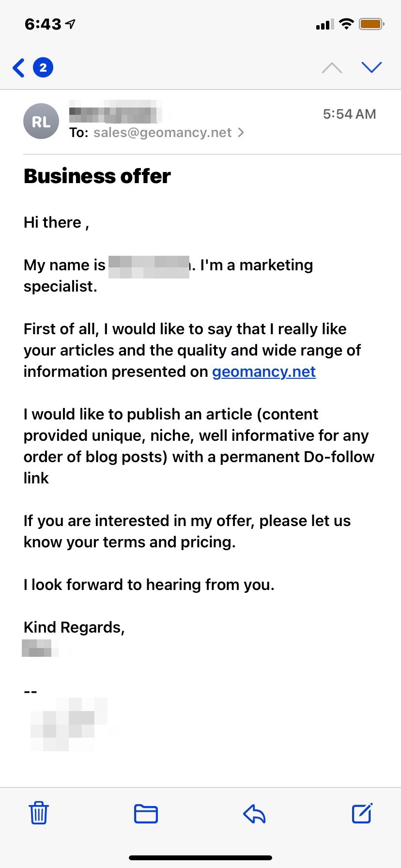Tap the blurred sender name
The width and height of the screenshot is (401, 868).
[115, 112]
